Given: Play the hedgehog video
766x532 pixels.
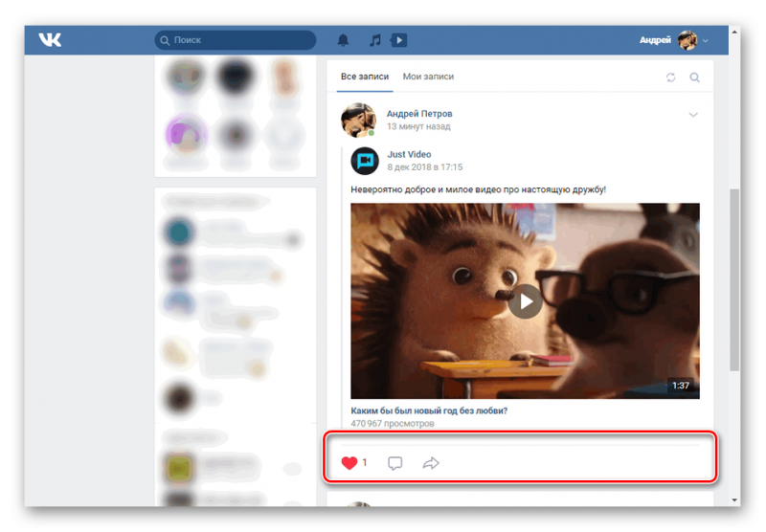Looking at the screenshot, I should tap(525, 301).
